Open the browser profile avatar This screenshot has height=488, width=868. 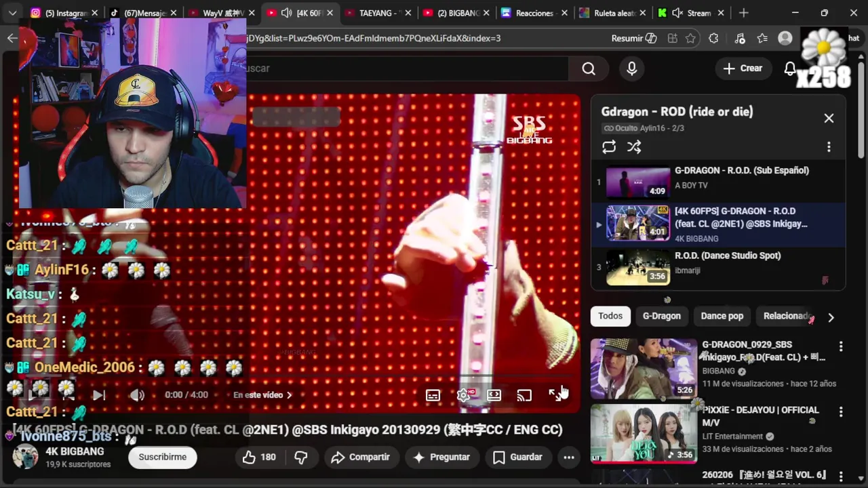point(785,39)
